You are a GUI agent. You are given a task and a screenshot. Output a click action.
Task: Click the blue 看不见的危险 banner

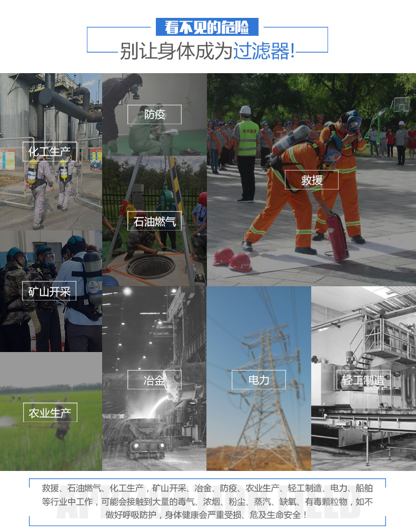coord(207,27)
